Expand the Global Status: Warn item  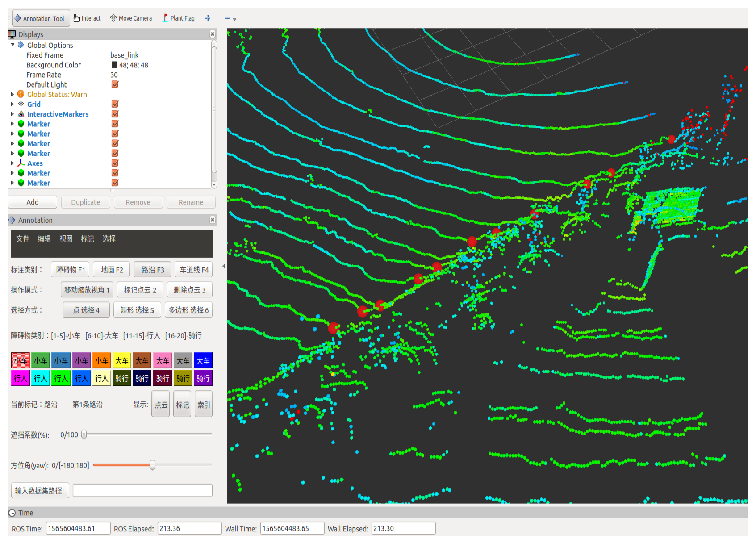[13, 94]
